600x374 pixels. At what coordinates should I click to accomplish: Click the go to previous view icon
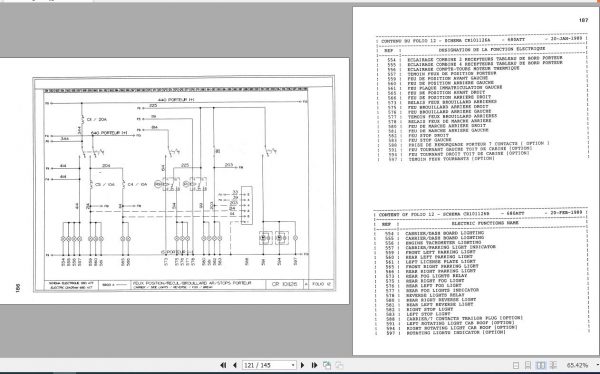[327, 365]
